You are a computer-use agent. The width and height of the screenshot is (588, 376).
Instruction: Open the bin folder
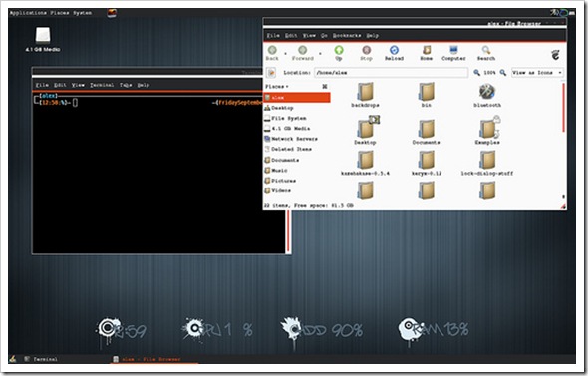tap(426, 95)
